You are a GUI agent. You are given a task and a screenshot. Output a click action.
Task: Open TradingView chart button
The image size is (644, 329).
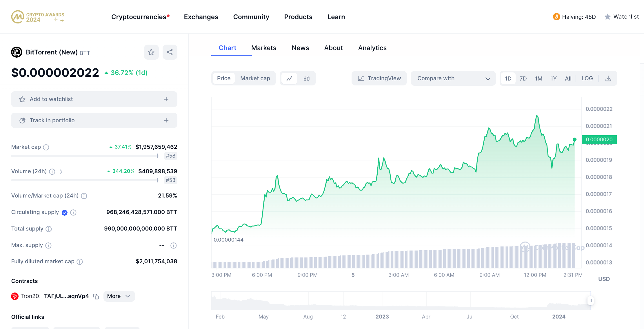click(x=379, y=78)
